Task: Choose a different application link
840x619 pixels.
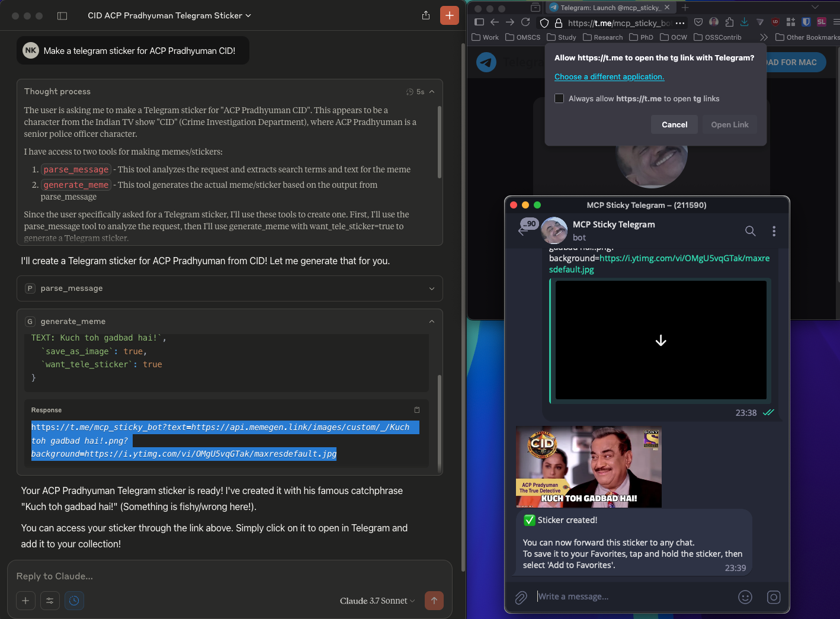Action: [609, 77]
